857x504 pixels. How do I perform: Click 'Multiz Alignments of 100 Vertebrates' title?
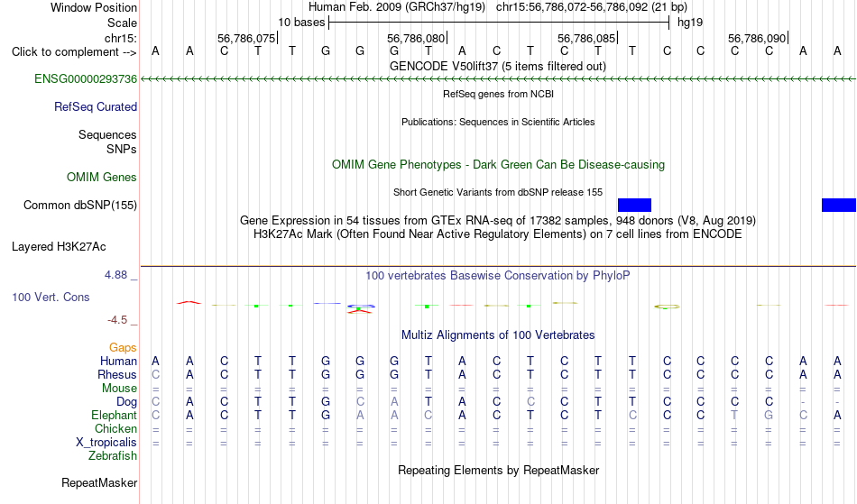[498, 335]
